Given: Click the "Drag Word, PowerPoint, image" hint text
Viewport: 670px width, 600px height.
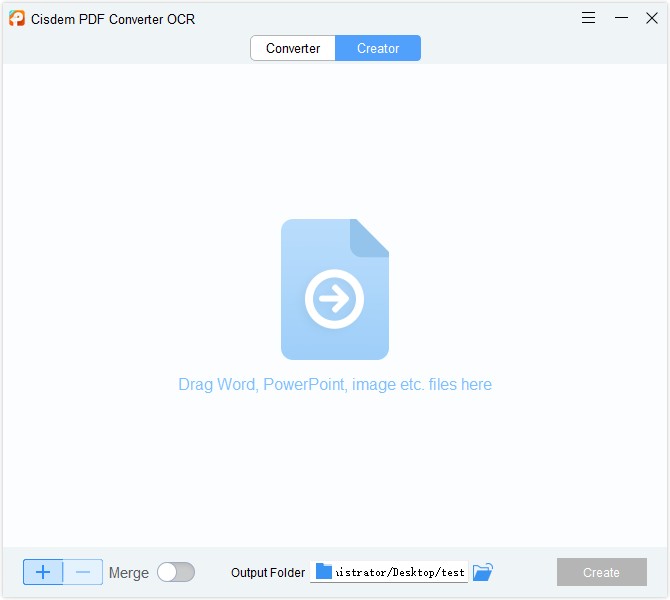Looking at the screenshot, I should coord(335,384).
